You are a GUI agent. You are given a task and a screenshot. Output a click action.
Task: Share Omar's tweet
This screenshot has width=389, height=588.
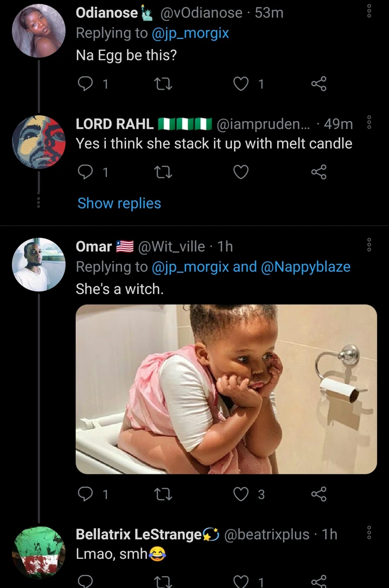pyautogui.click(x=319, y=494)
